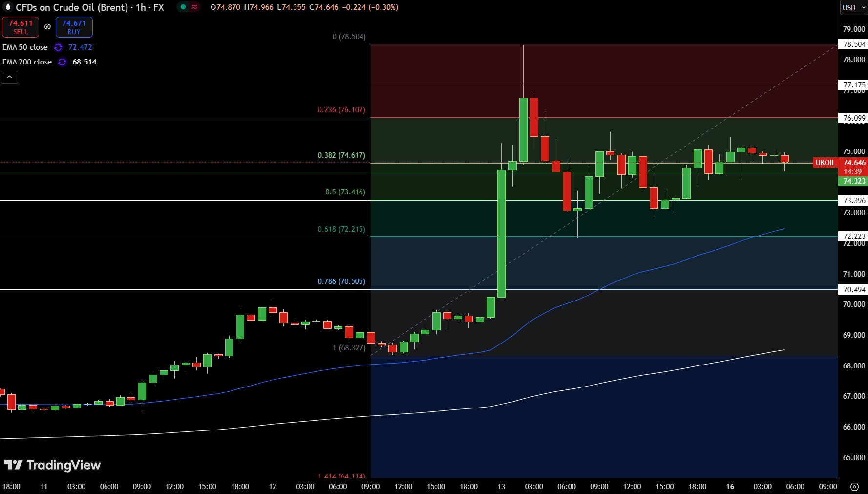Click the UKOIL price label on the axis
Screen dimensions: 868x494
click(825, 163)
